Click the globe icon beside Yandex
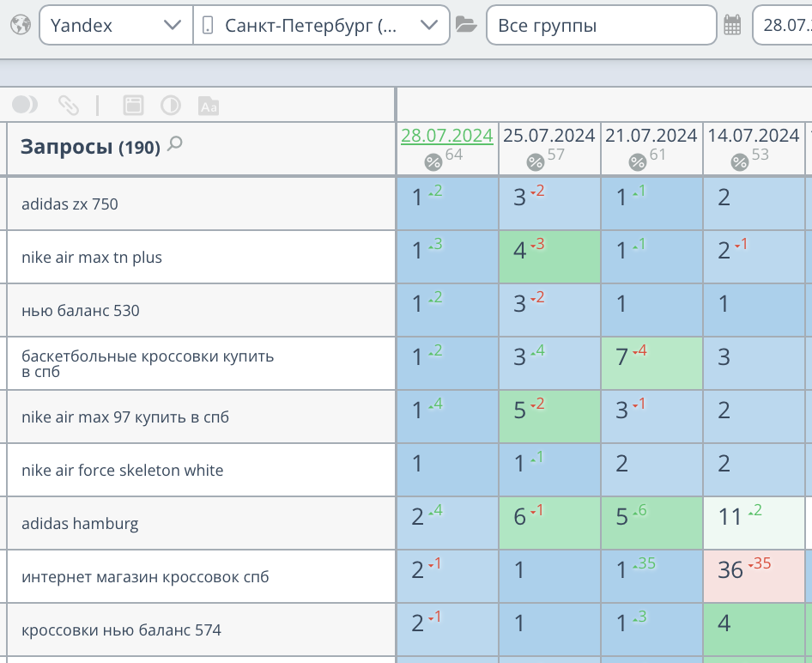 pyautogui.click(x=21, y=25)
